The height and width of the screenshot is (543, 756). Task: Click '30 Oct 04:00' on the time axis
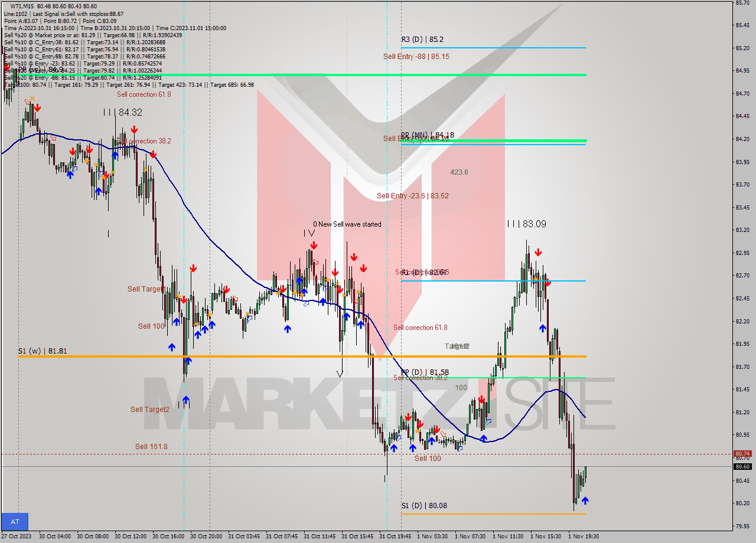click(x=55, y=537)
